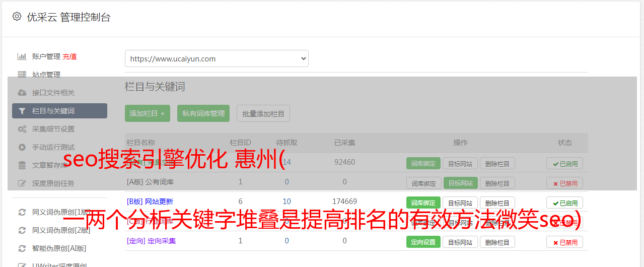Expand the site URL dropdown ucaiyun.com
This screenshot has height=267, width=644.
(x=217, y=58)
